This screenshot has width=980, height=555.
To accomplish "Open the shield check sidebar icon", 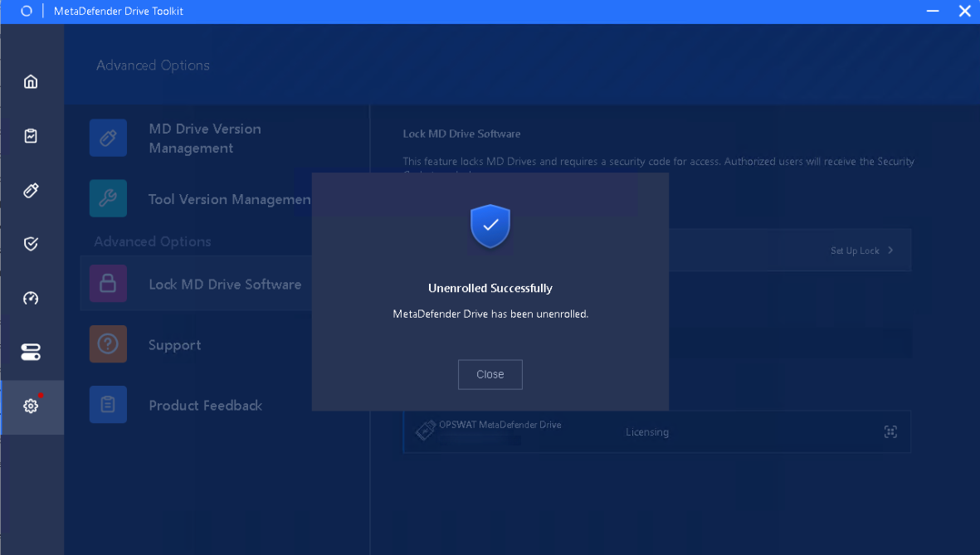I will tap(31, 244).
